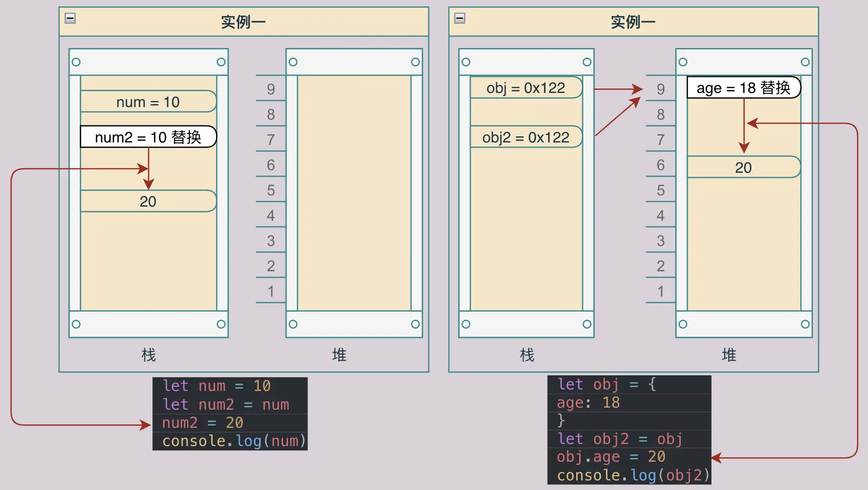Screen dimensions: 868x490
Task: Click address "6" beside the heap's 20 box
Action: [661, 165]
